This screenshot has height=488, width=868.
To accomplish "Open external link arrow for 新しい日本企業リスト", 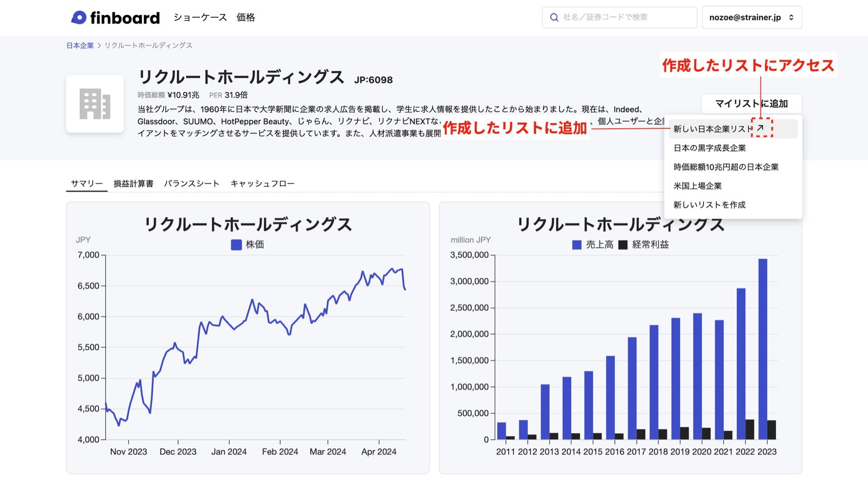I will click(x=760, y=128).
